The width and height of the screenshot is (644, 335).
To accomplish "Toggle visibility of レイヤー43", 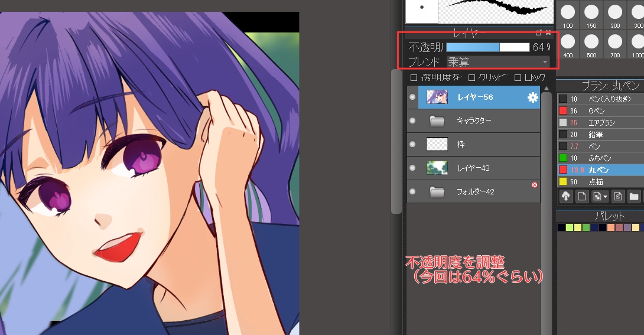I will (412, 168).
